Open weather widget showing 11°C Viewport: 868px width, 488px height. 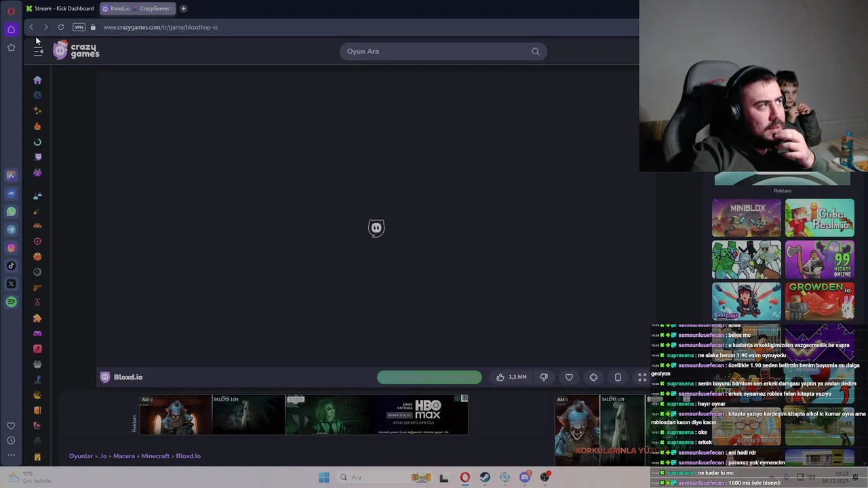[x=30, y=477]
